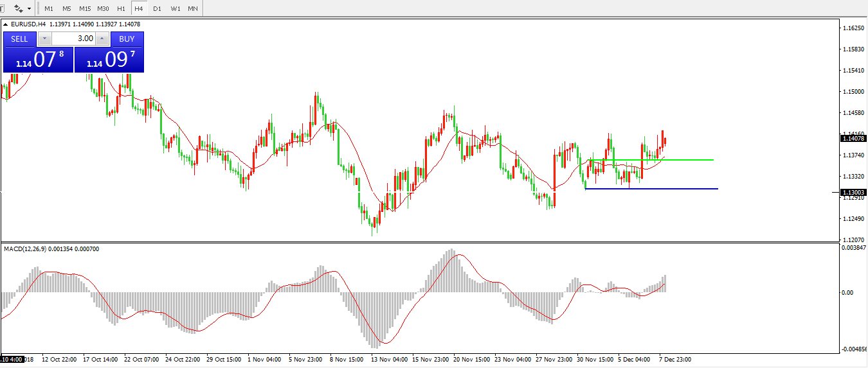Decrease lot volume with the down arrow
868x368 pixels.
coord(44,39)
